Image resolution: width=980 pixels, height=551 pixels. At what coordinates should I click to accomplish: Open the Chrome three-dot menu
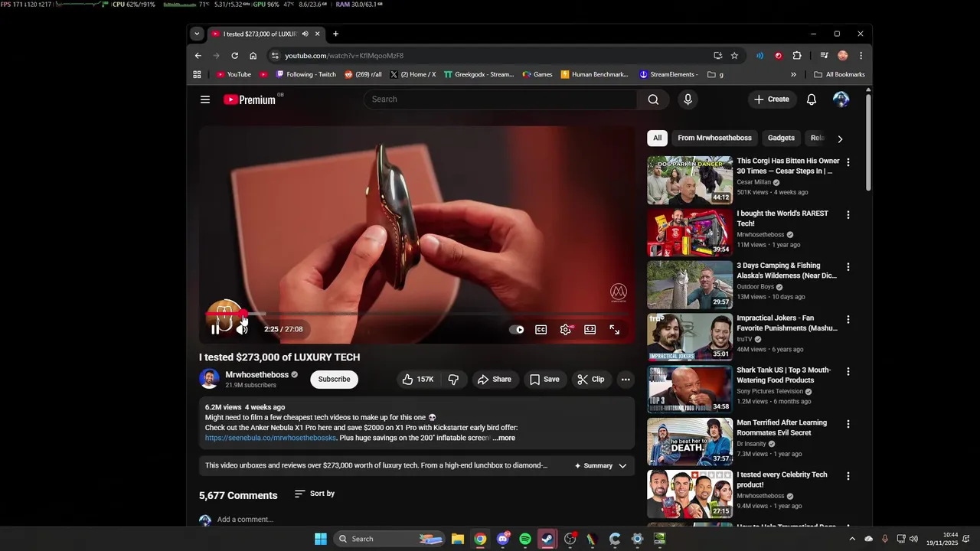(861, 56)
